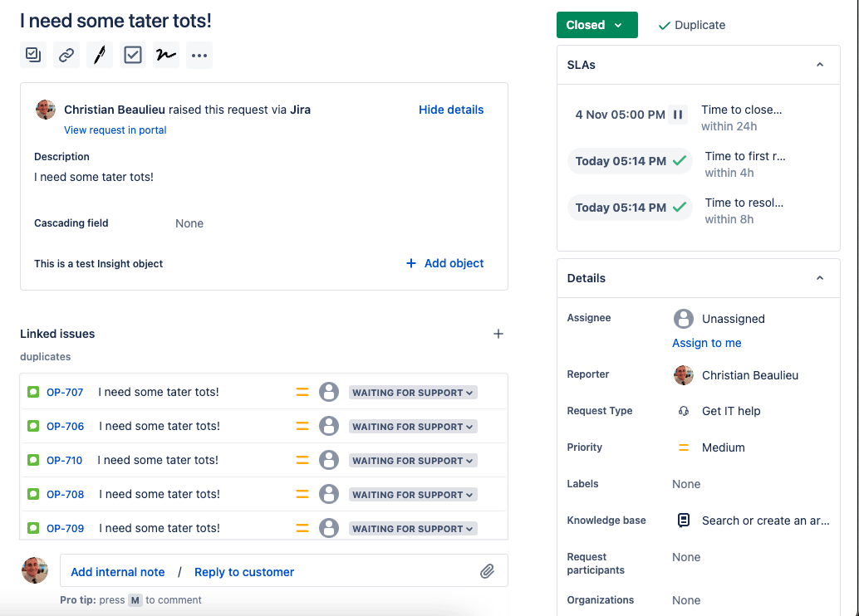Click the Duplicate resolution checkmark
Image resolution: width=859 pixels, height=616 pixels.
click(662, 25)
